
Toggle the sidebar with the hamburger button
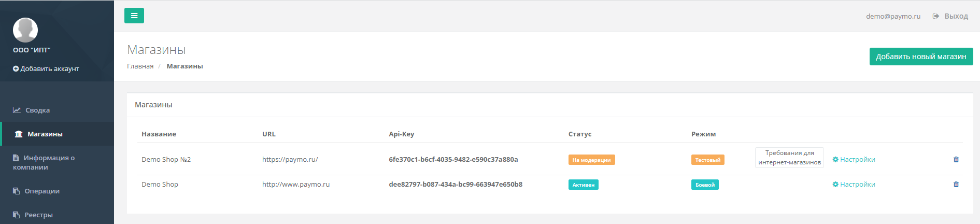[x=134, y=16]
